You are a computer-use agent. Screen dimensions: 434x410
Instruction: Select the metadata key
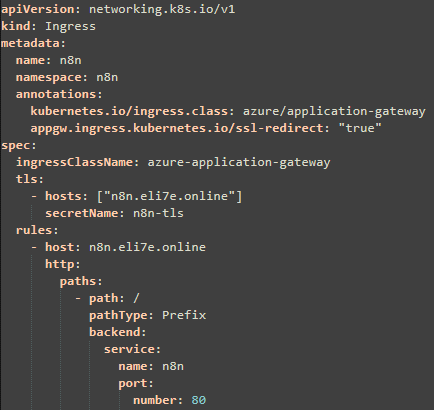pyautogui.click(x=30, y=43)
